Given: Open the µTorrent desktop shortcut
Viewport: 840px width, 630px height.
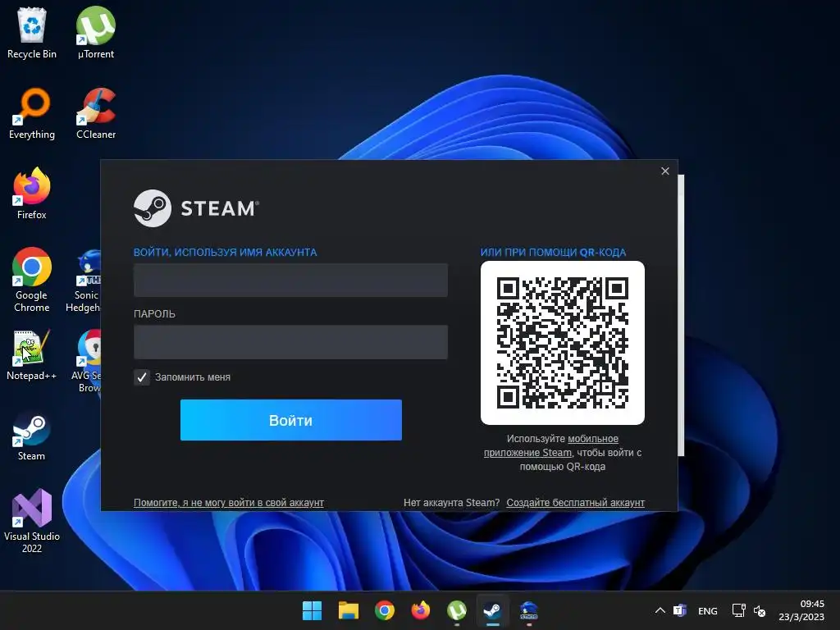Looking at the screenshot, I should tap(96, 33).
